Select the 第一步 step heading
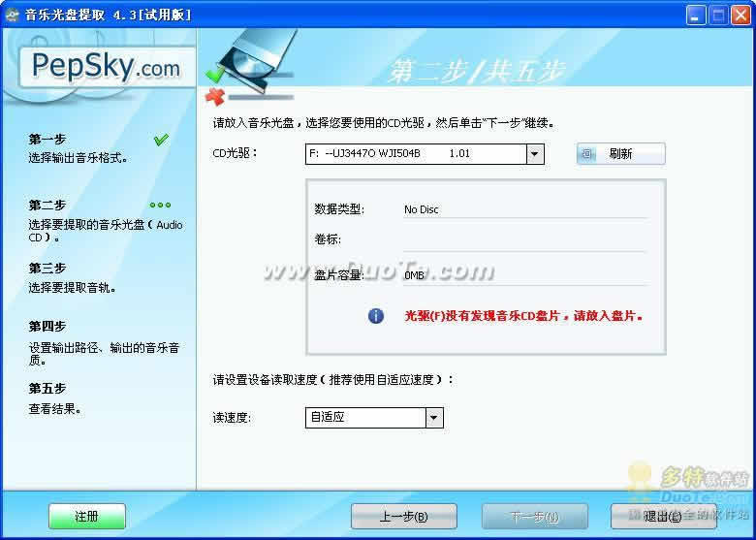This screenshot has height=540, width=756. [47, 140]
